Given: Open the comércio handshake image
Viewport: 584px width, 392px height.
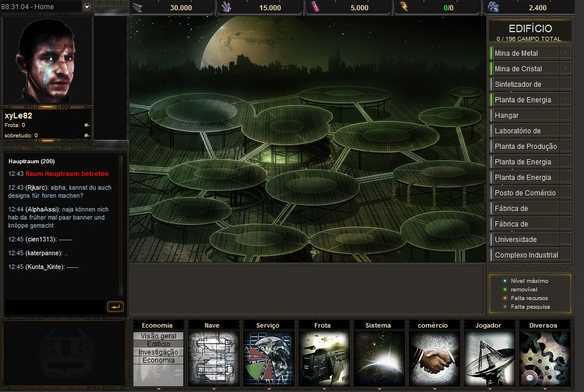Looking at the screenshot, I should (x=433, y=359).
